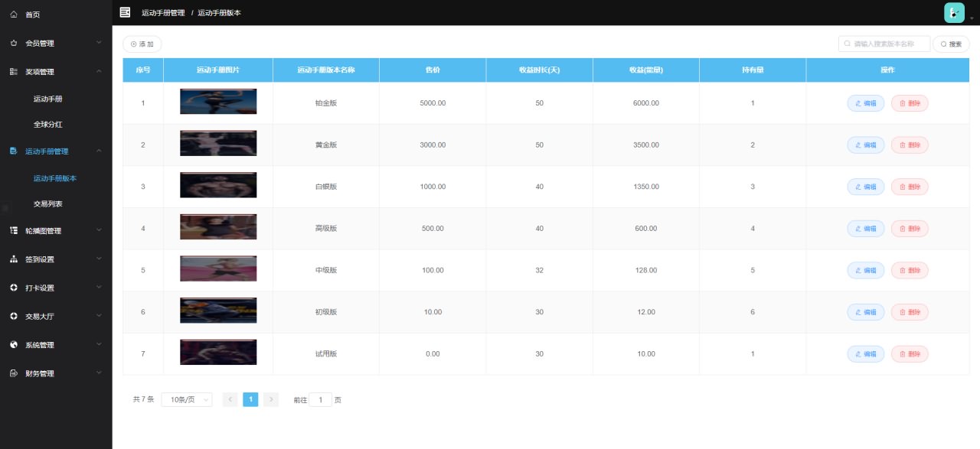
Task: Delete the 铂金版 row
Action: coord(910,103)
